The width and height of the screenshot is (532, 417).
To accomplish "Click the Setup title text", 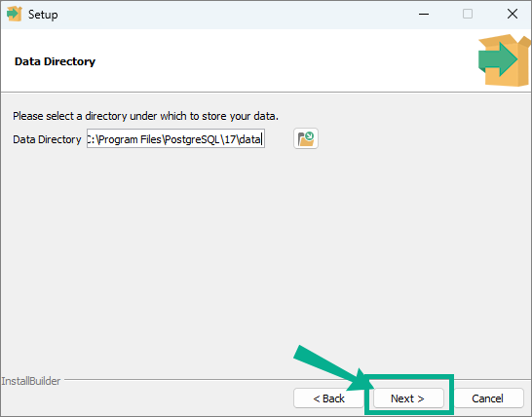I will [43, 15].
